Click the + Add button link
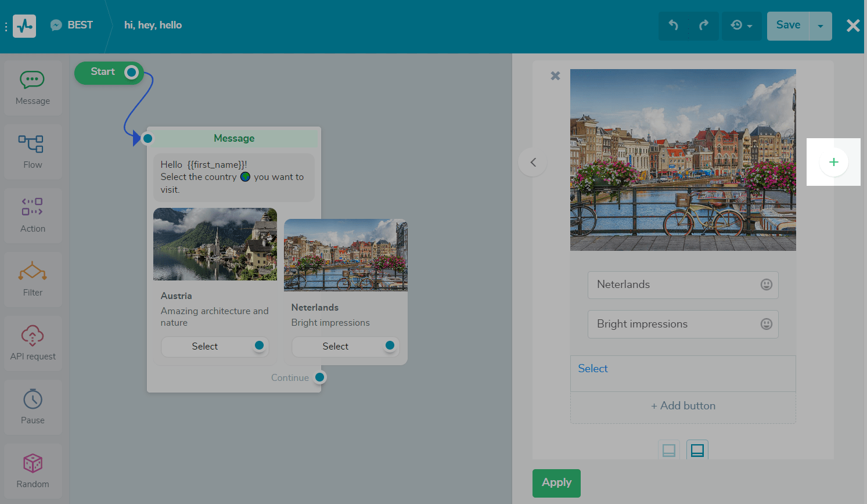867x504 pixels. pos(683,406)
